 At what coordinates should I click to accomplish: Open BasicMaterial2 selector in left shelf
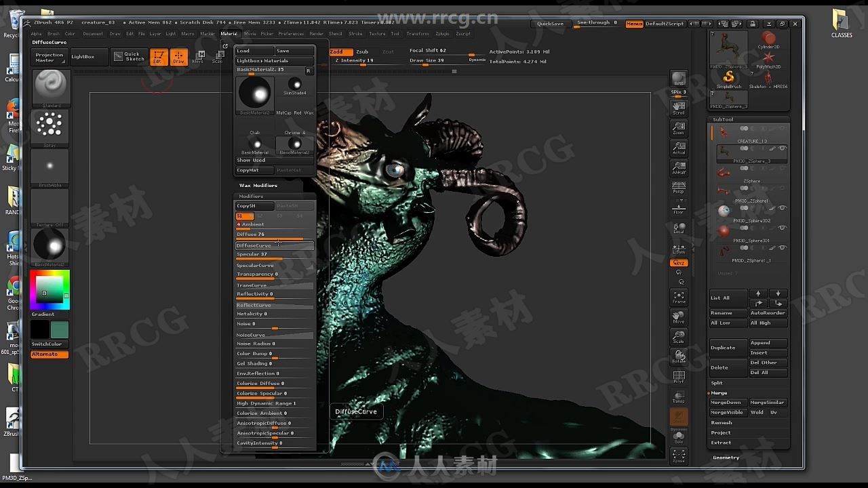(x=50, y=247)
